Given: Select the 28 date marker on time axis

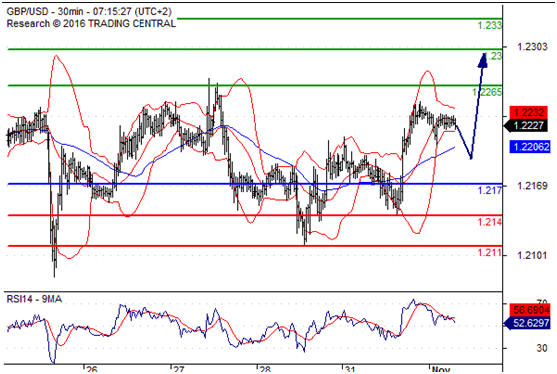Looking at the screenshot, I should pos(265,370).
